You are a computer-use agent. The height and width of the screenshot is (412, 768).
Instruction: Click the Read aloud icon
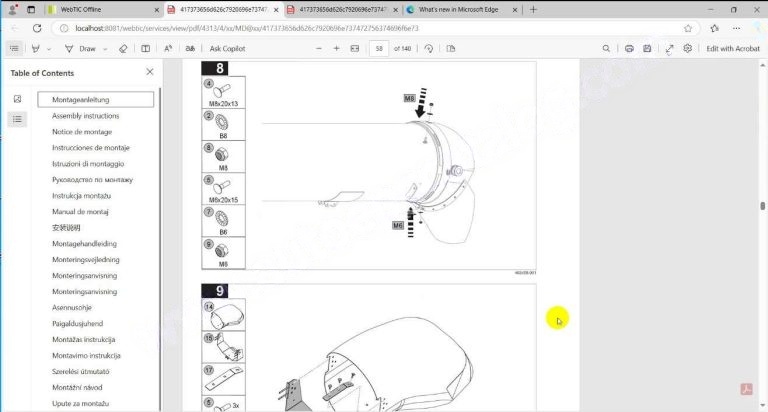(167, 48)
